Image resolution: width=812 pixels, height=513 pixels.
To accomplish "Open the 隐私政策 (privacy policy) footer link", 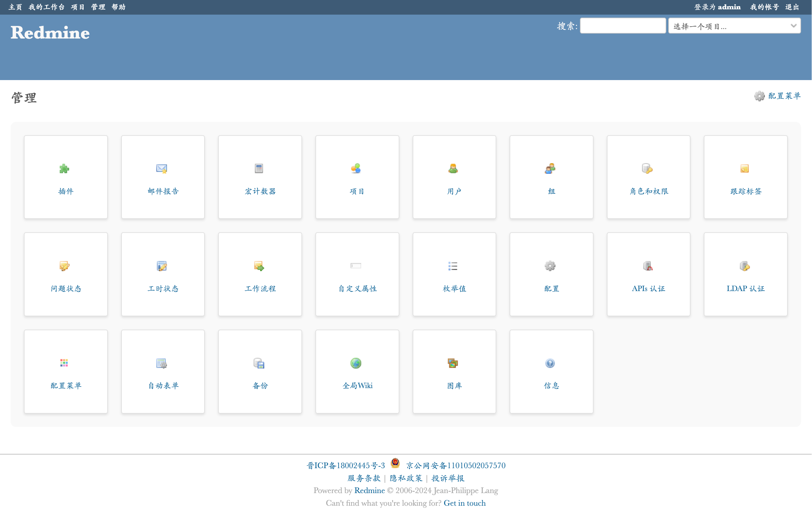I will [x=406, y=478].
